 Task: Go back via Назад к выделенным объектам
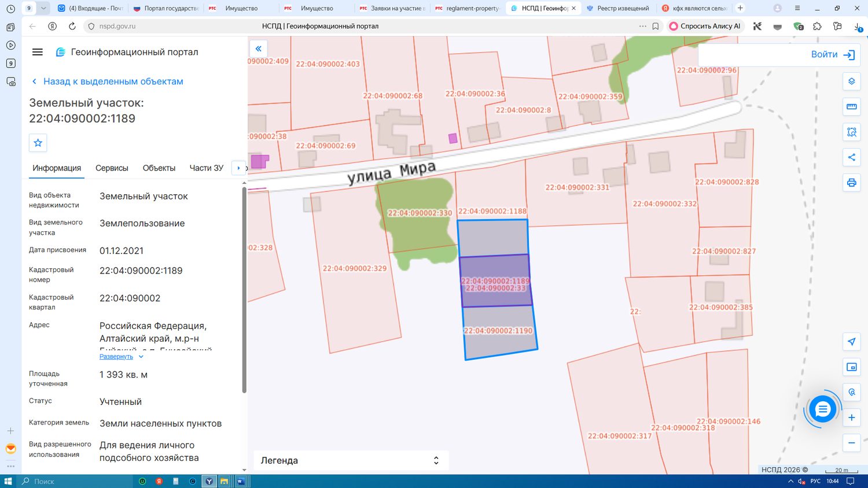click(108, 82)
